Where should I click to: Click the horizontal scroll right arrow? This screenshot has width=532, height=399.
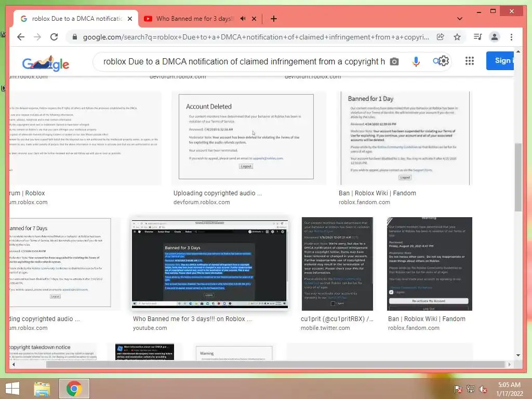pyautogui.click(x=509, y=364)
